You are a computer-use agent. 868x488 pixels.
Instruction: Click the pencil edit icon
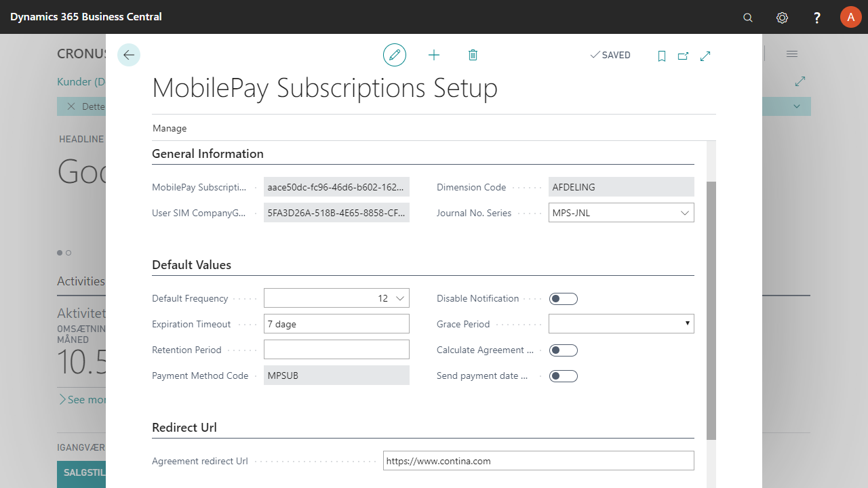[x=395, y=55]
